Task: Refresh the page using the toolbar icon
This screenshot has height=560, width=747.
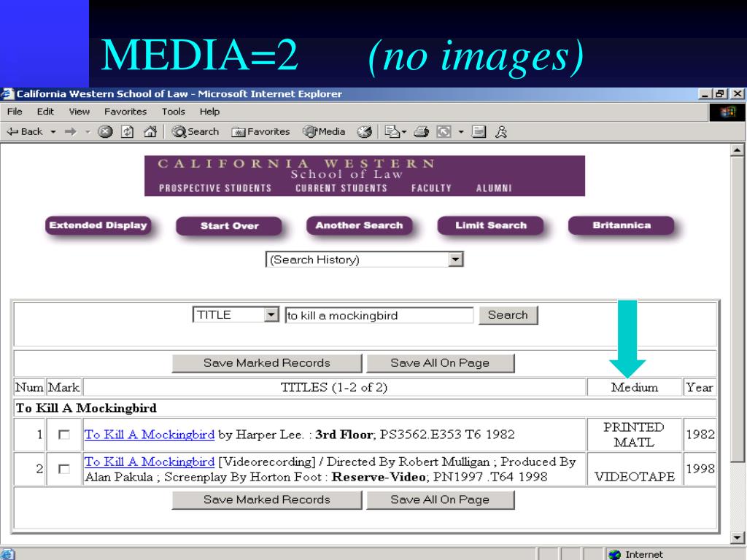Action: tap(127, 131)
